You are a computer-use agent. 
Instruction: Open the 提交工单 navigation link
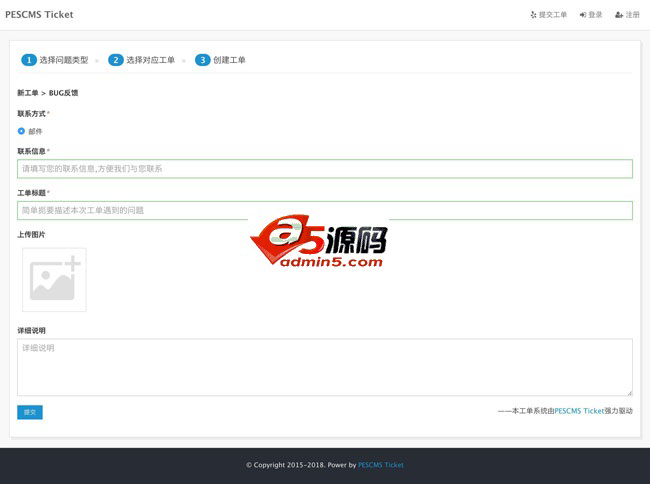[x=548, y=15]
